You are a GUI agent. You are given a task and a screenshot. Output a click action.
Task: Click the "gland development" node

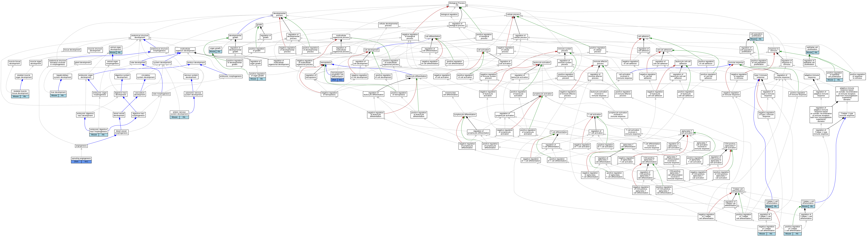tap(83, 63)
